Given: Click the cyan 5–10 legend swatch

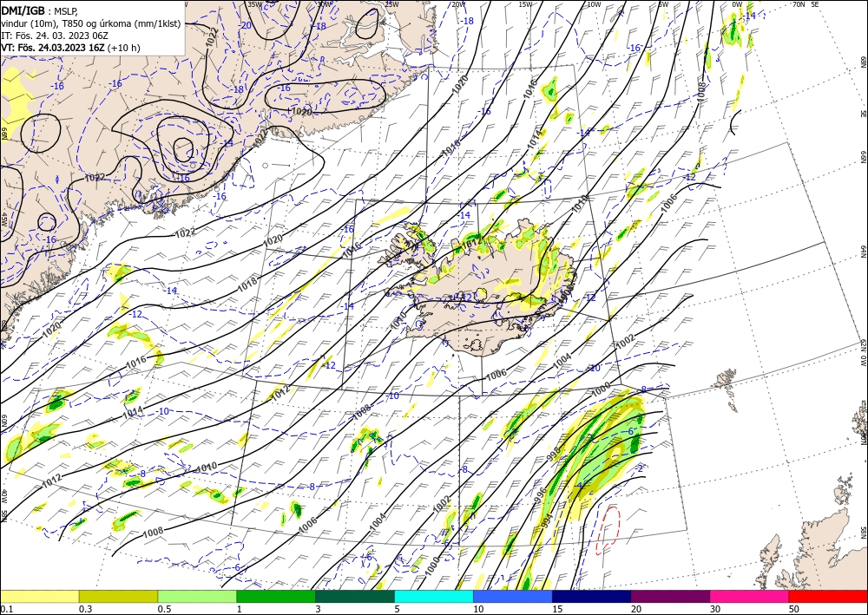Looking at the screenshot, I should 434,596.
